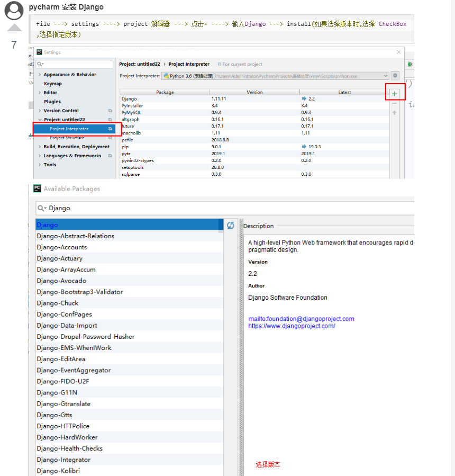Viewport: 455px width, 476px height.
Task: Select the PyInstaller package row
Action: click(254, 106)
